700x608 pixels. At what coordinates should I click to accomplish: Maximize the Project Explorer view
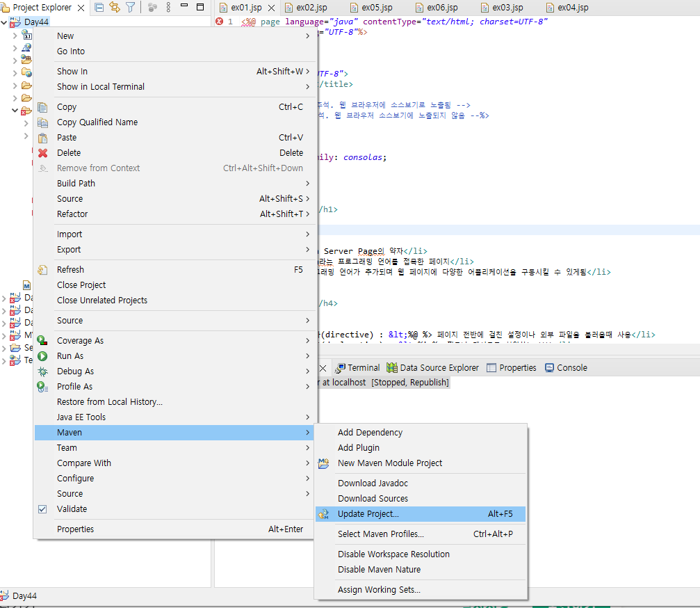click(x=200, y=7)
